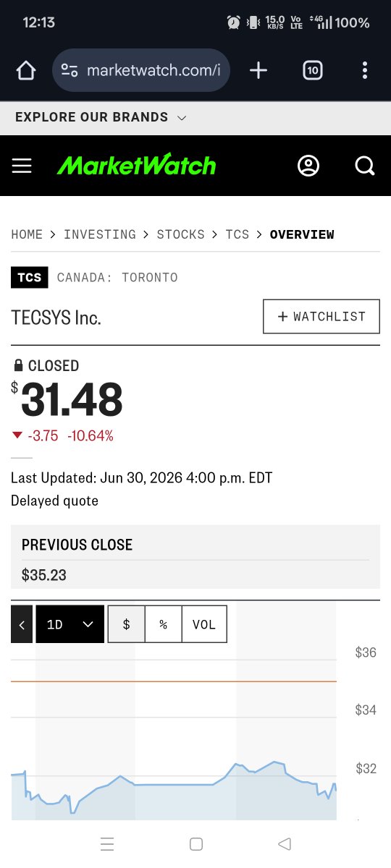Open a new browser tab

click(258, 70)
